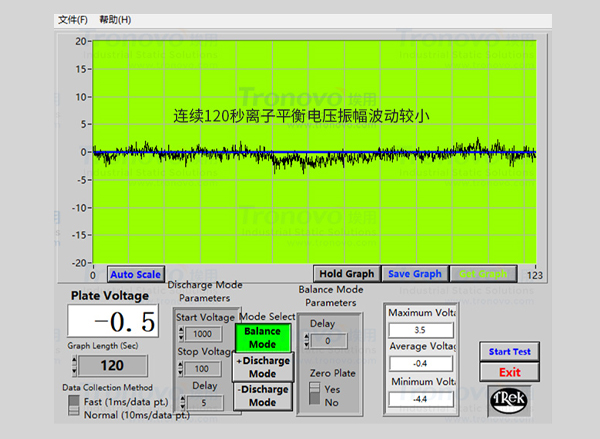This screenshot has height=439, width=600.
Task: Select +Discharge Mode
Action: 263,367
